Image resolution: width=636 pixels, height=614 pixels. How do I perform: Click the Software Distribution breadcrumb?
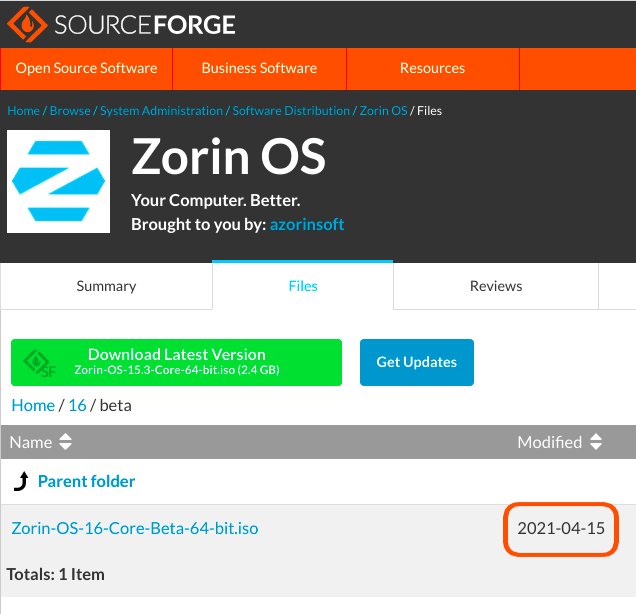(x=291, y=111)
